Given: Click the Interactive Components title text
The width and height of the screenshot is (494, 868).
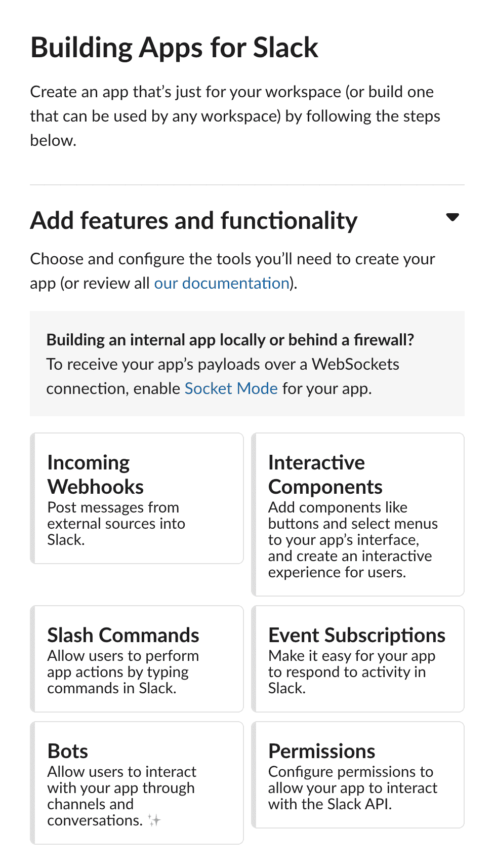Looking at the screenshot, I should tap(325, 475).
